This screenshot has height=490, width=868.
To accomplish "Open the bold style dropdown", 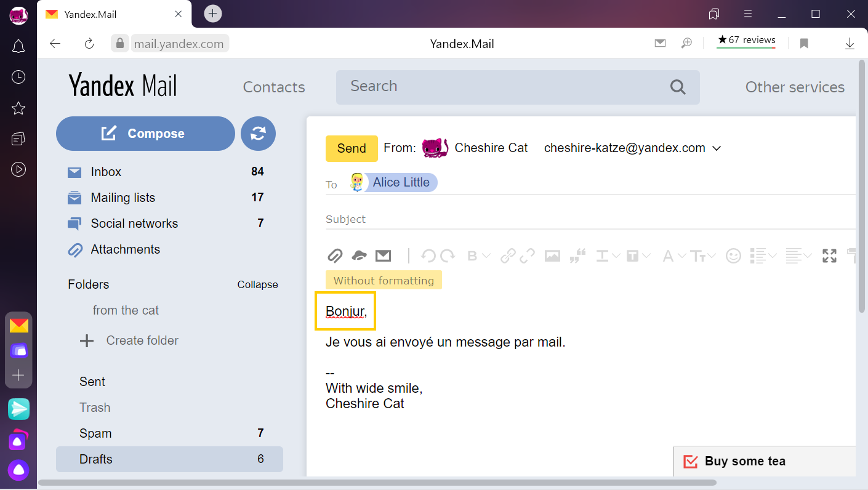I will pos(478,255).
